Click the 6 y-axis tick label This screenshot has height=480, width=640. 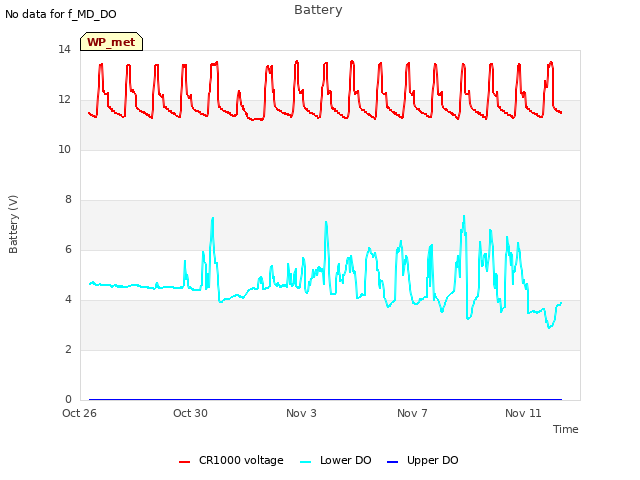point(68,250)
